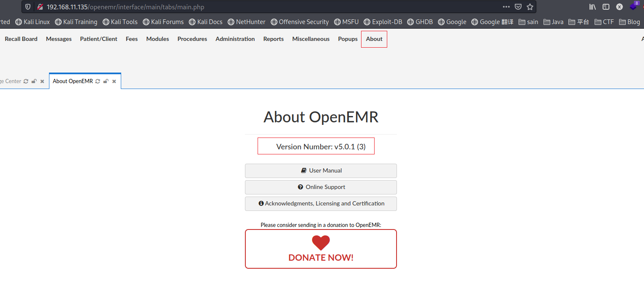
Task: Open the Kali Tools bookmark
Action: (x=120, y=22)
